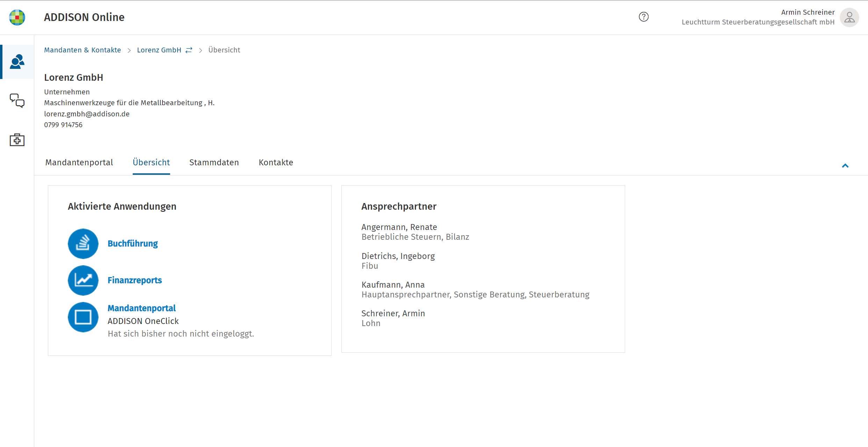868x447 pixels.
Task: Open the help question mark icon
Action: tap(643, 17)
